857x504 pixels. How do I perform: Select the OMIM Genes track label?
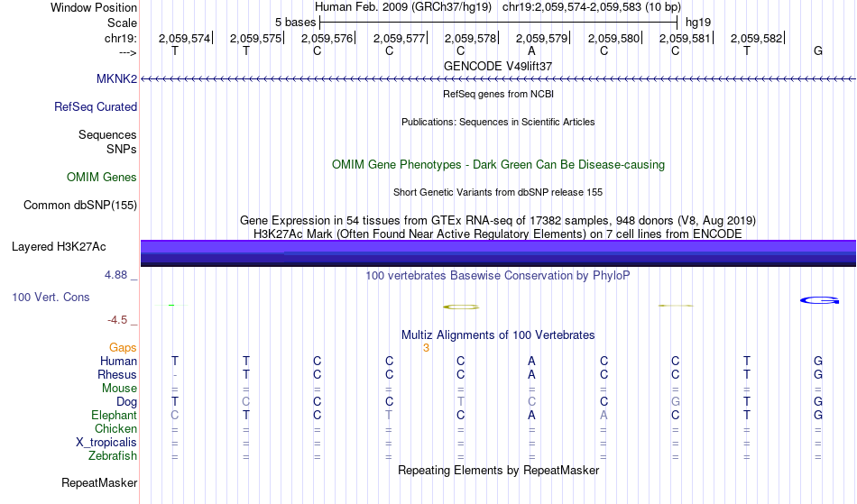coord(101,177)
